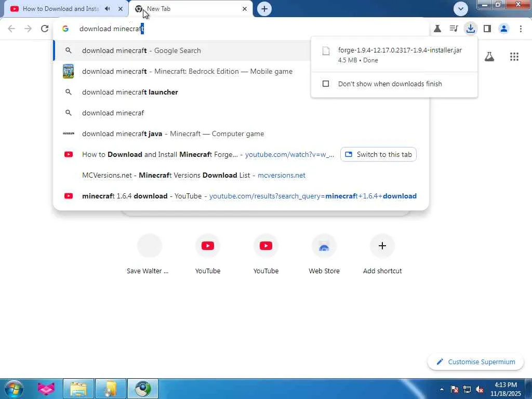Open the profile avatar icon
This screenshot has width=532, height=399.
[x=504, y=29]
